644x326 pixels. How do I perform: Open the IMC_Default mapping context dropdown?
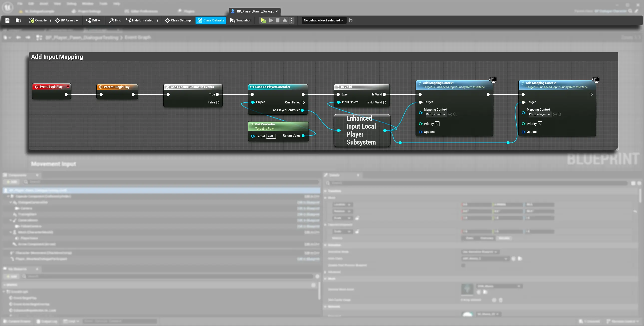point(436,114)
